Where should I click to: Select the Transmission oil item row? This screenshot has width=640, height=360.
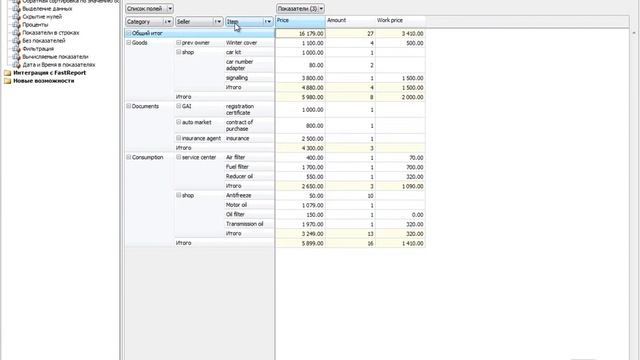pyautogui.click(x=249, y=224)
